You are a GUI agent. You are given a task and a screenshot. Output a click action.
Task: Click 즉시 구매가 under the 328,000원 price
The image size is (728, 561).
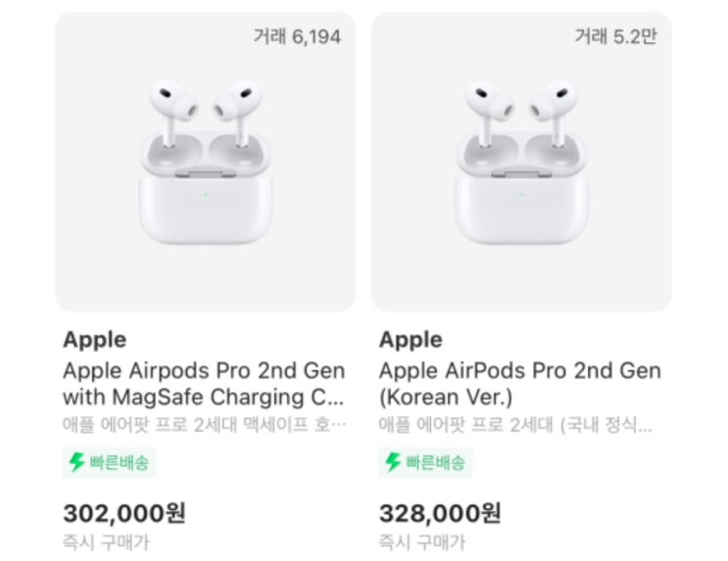(422, 542)
